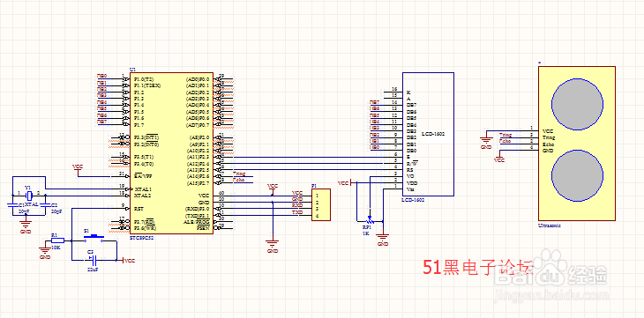Select the LCD-1602 display component

coord(428,134)
